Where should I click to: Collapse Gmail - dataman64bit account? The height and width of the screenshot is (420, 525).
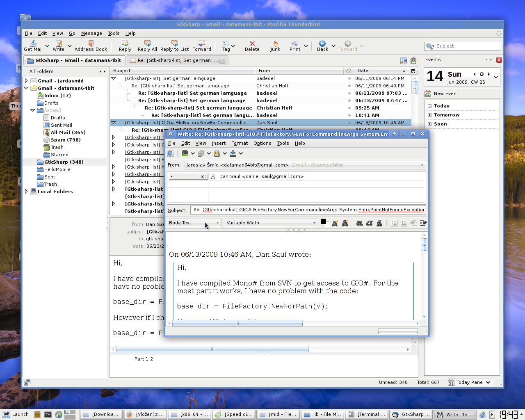26,88
